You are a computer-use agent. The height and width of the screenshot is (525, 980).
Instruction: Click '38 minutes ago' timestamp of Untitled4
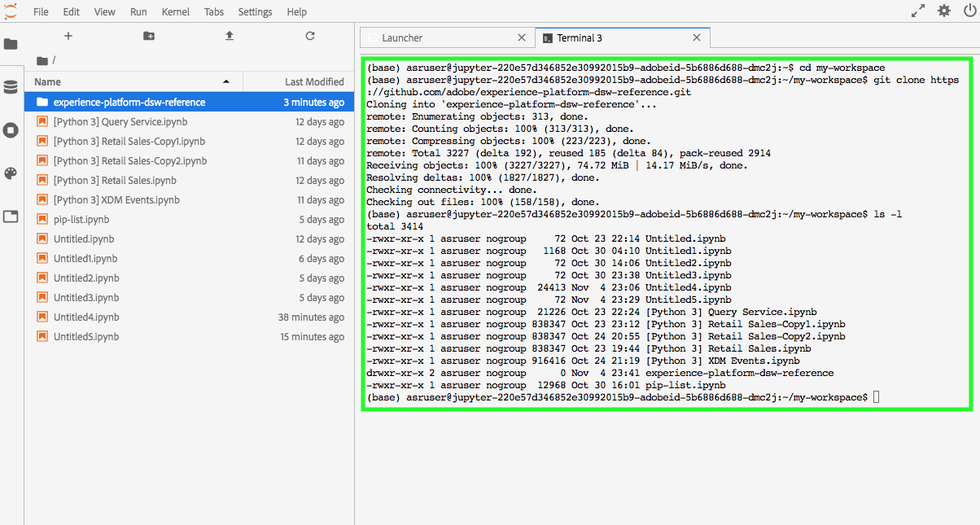coord(312,317)
